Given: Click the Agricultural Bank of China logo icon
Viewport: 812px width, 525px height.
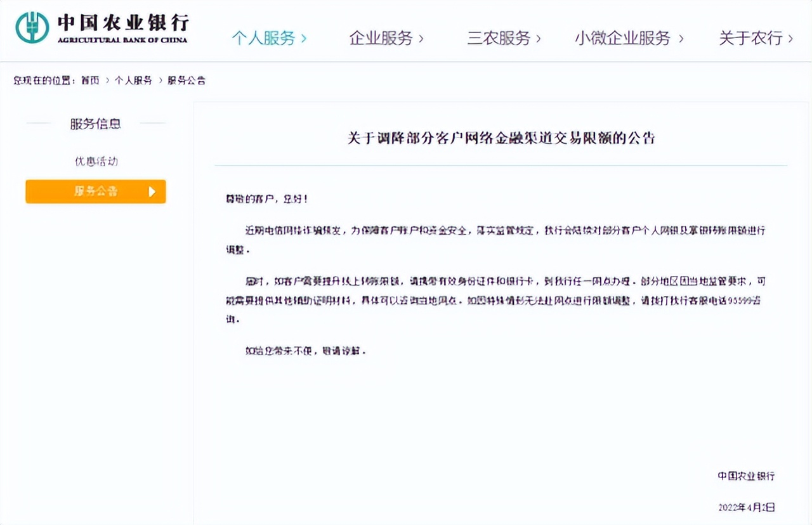Looking at the screenshot, I should (x=33, y=28).
